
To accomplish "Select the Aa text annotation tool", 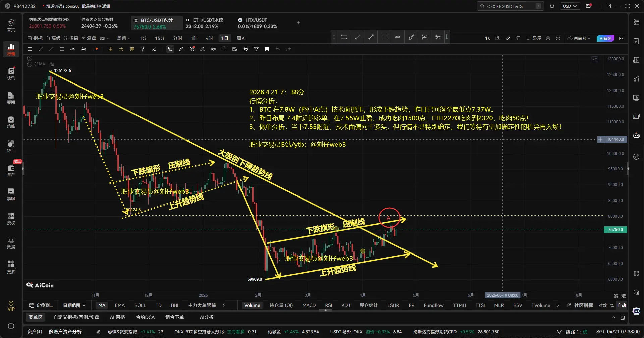I will coord(84,49).
